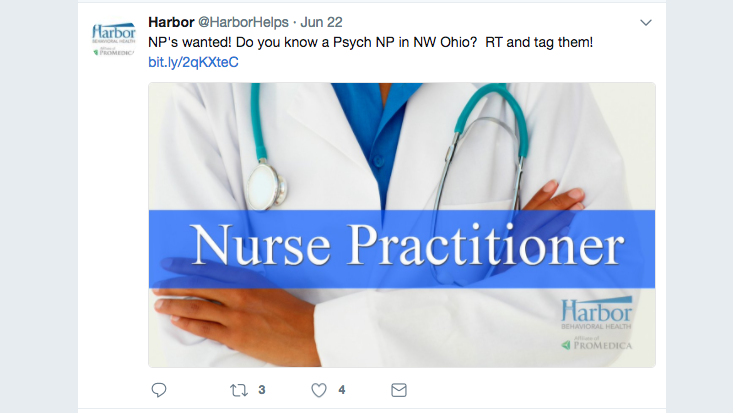Open the Harbor display name profile
Viewport: 733px width, 413px height.
(x=171, y=22)
